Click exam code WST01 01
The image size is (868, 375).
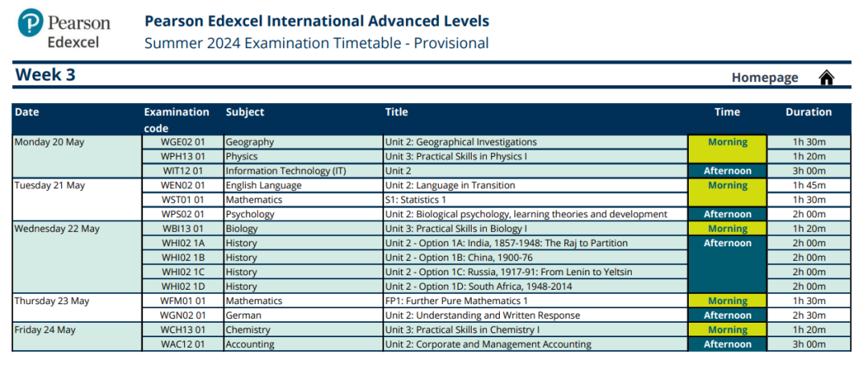[182, 200]
